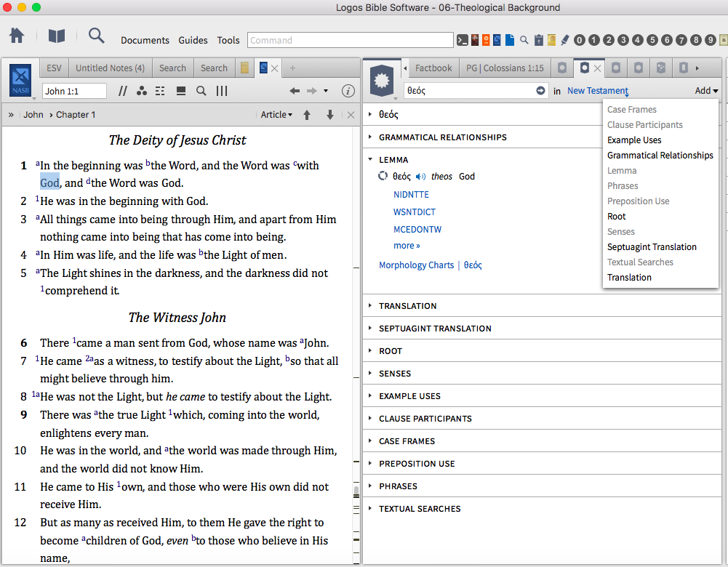Image resolution: width=728 pixels, height=567 pixels.
Task: Expand the Case Frames section
Action: [370, 441]
